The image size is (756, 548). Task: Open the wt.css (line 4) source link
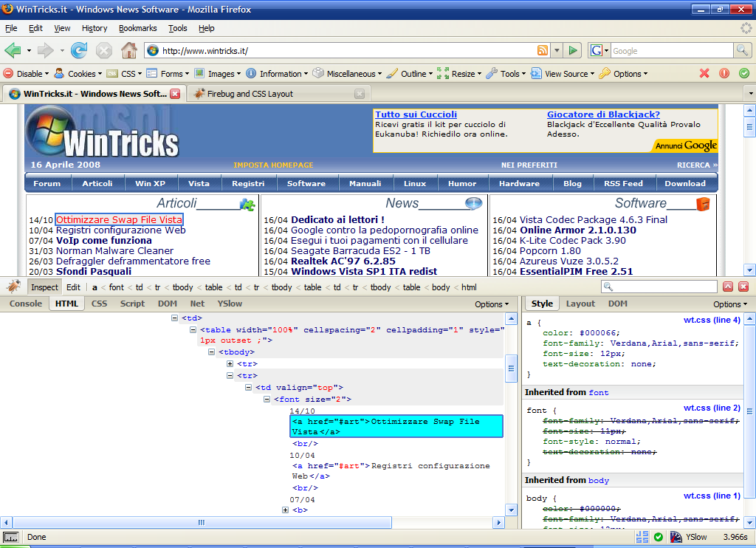pyautogui.click(x=712, y=320)
